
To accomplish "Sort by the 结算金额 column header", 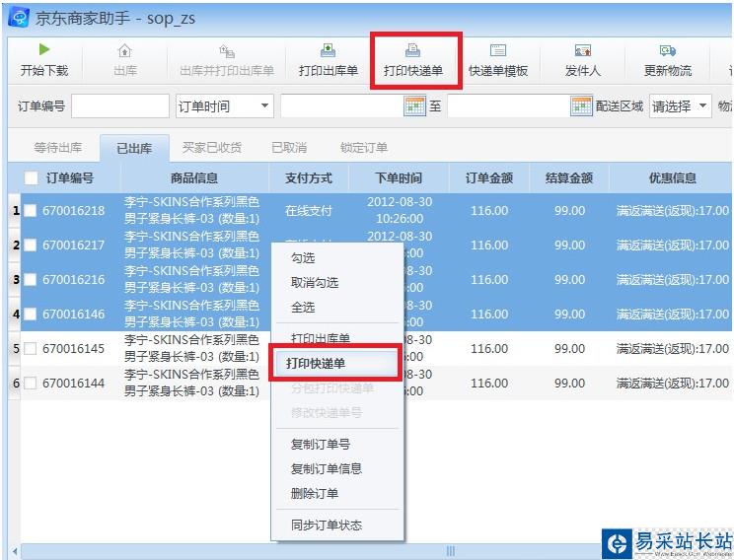I will point(569,177).
